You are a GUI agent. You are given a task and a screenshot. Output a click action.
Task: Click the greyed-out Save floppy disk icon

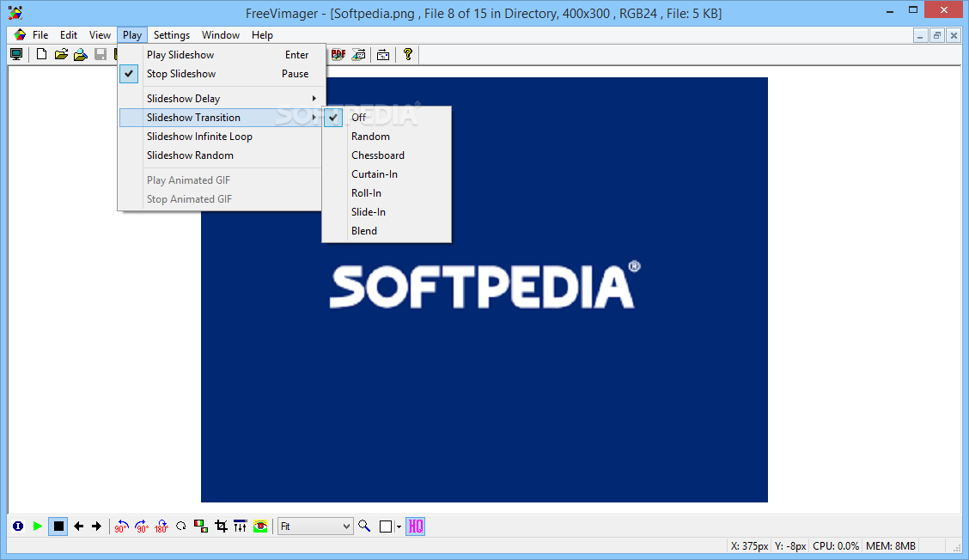[101, 54]
